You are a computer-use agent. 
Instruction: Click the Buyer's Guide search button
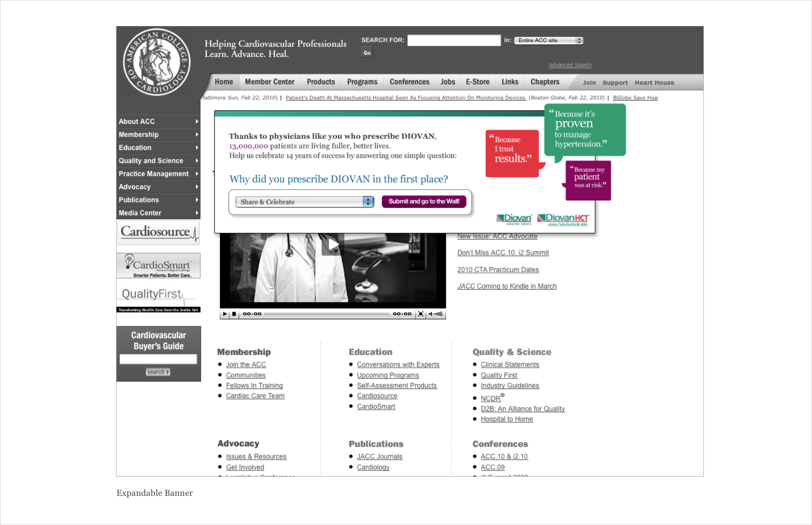click(158, 372)
